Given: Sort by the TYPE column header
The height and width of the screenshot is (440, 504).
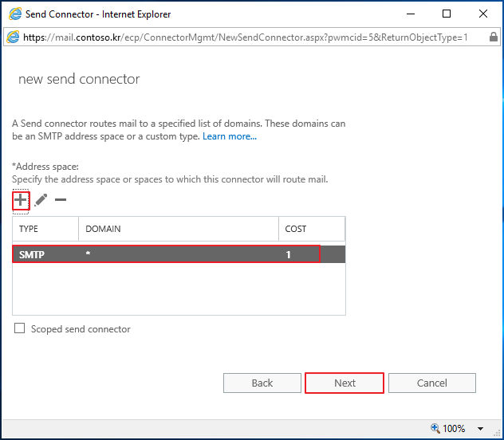Looking at the screenshot, I should [45, 229].
